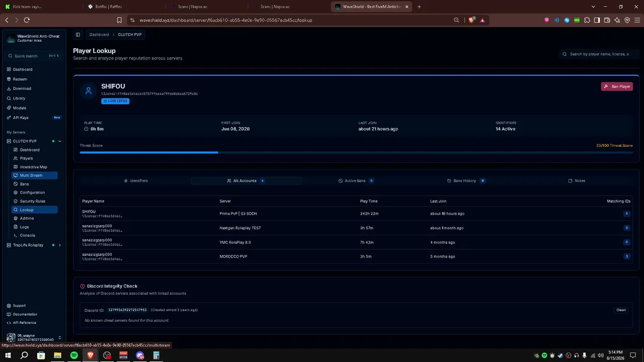Open server Configuration
Viewport: 644px width, 362px height.
(32, 193)
